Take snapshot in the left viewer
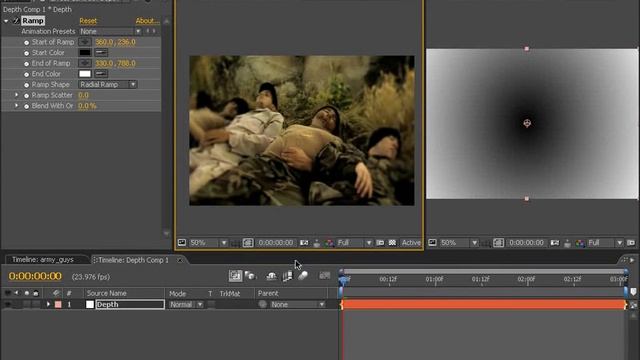 (x=304, y=243)
